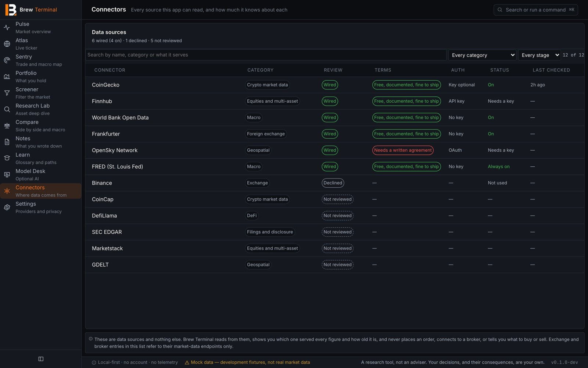Open the Every stage dropdown
The width and height of the screenshot is (588, 368).
point(539,55)
